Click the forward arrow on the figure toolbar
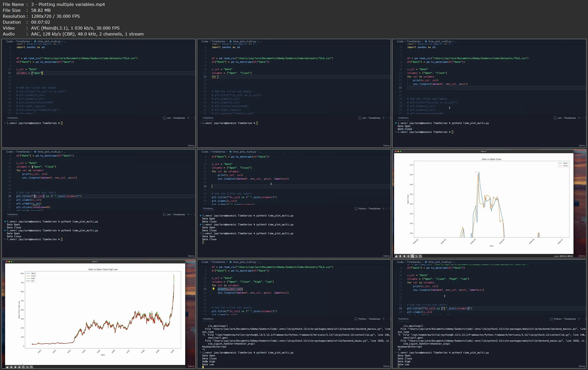 (x=404, y=256)
